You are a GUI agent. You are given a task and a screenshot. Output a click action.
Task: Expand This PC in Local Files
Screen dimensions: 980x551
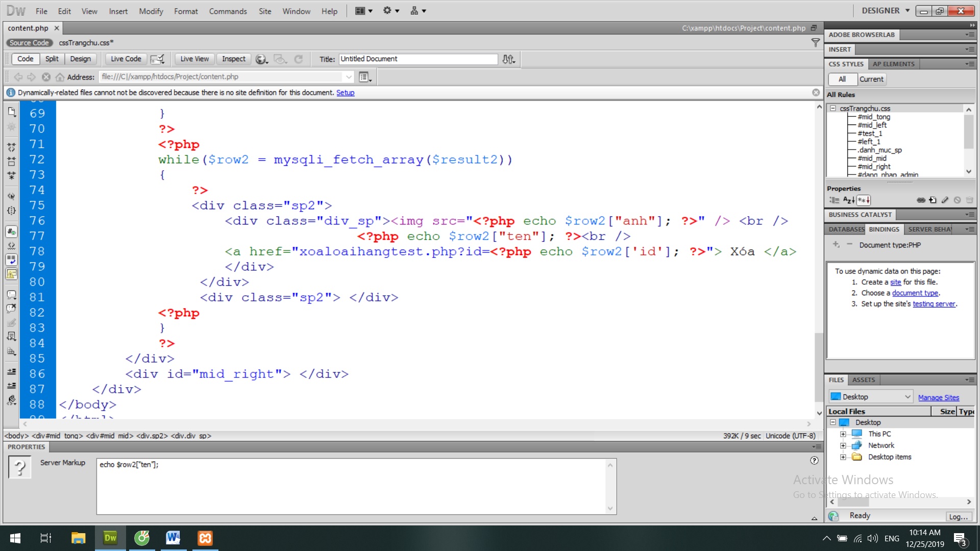pyautogui.click(x=843, y=434)
